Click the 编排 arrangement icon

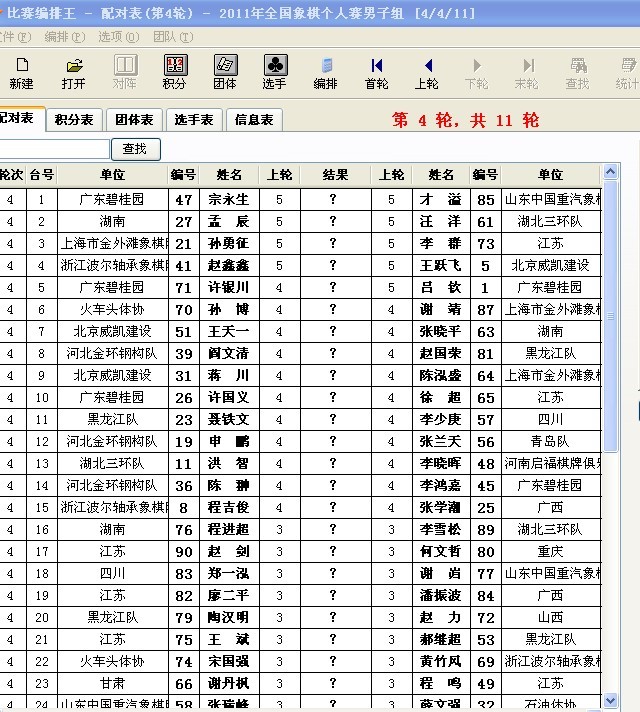tap(326, 73)
